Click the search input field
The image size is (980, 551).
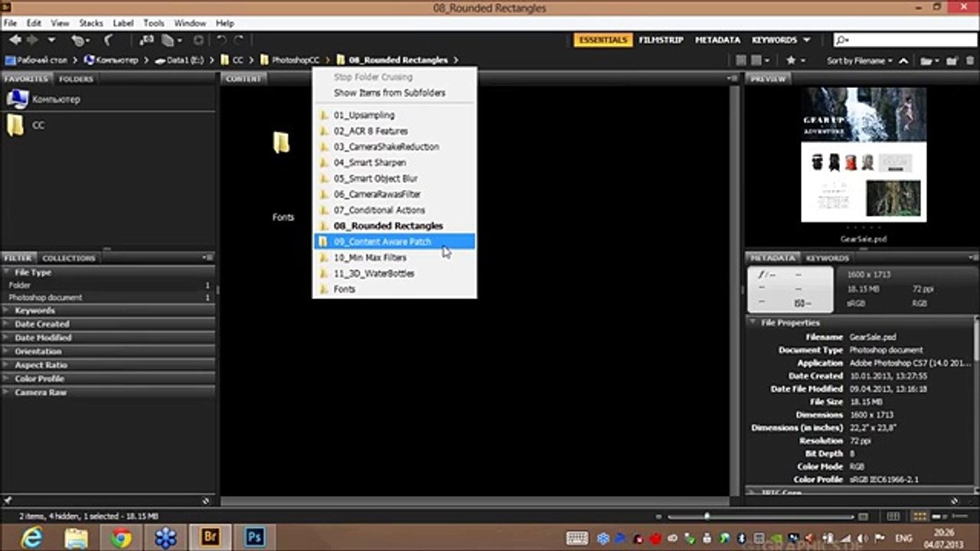pyautogui.click(x=903, y=40)
